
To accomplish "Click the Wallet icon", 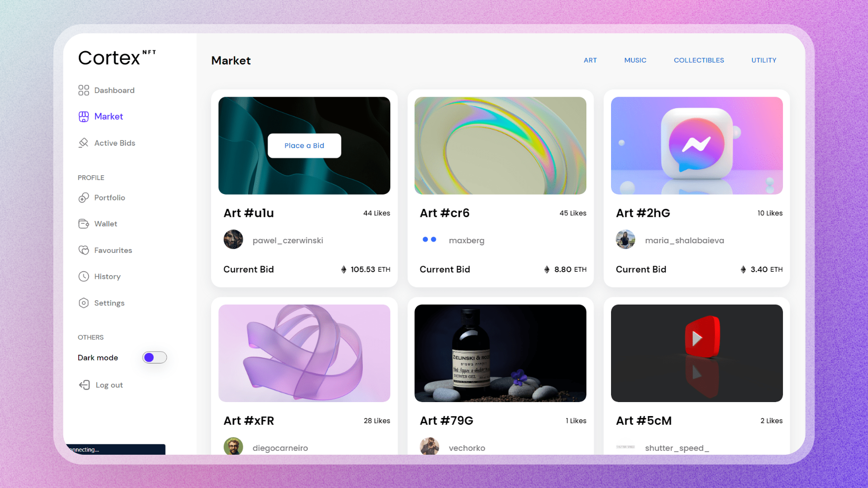I will (x=84, y=224).
